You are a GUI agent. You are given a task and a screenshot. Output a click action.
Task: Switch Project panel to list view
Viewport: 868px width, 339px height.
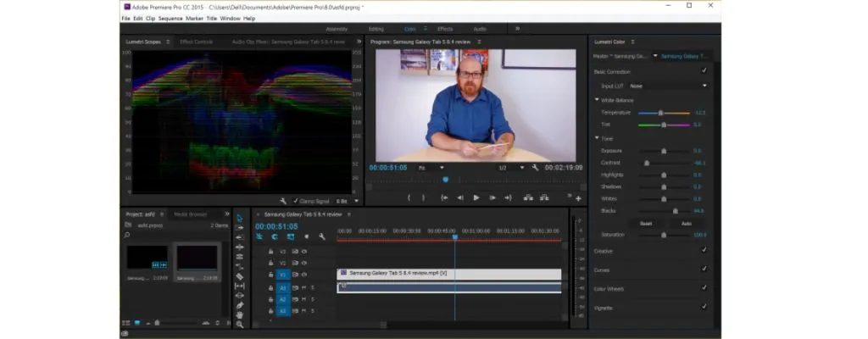pyautogui.click(x=125, y=322)
